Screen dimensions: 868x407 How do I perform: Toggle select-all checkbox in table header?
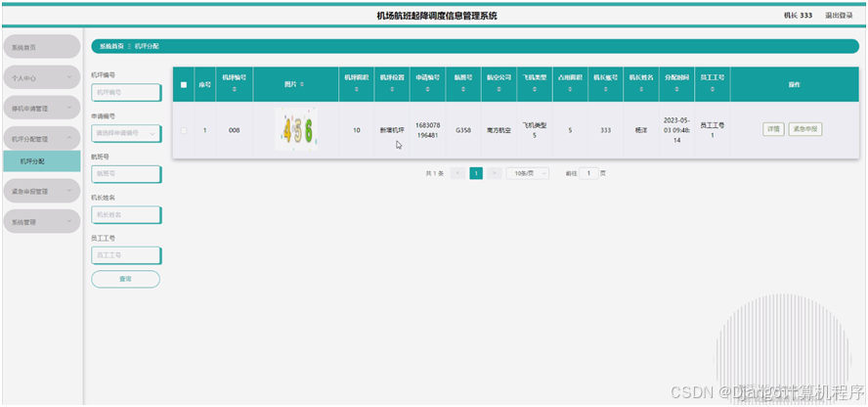point(184,85)
